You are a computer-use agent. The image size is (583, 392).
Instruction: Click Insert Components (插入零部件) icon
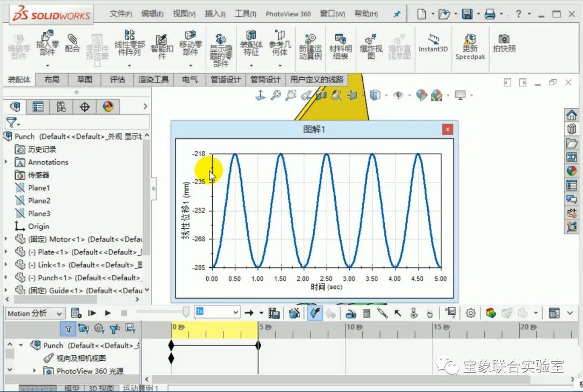[x=47, y=44]
